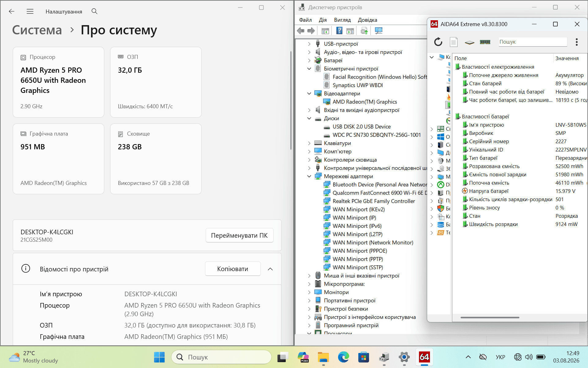Expand the Клавіатури node

pyautogui.click(x=309, y=143)
